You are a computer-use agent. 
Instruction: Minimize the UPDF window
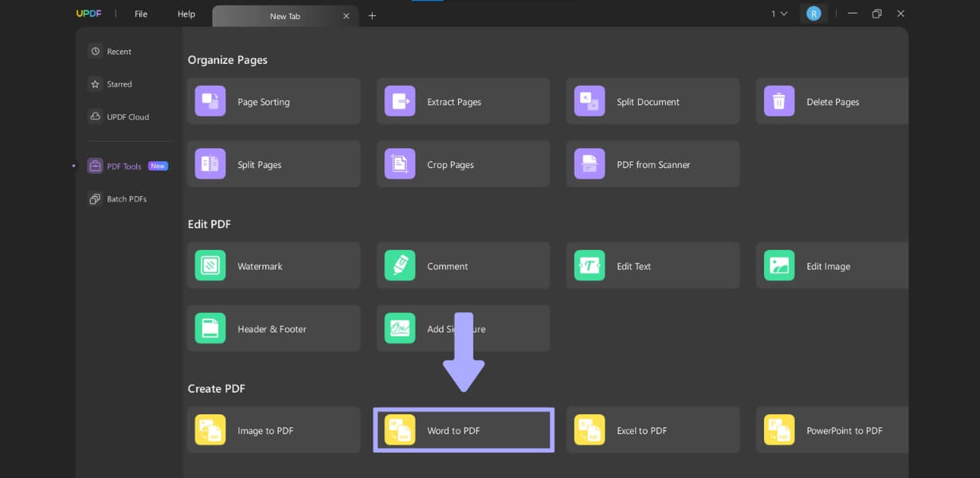[853, 14]
